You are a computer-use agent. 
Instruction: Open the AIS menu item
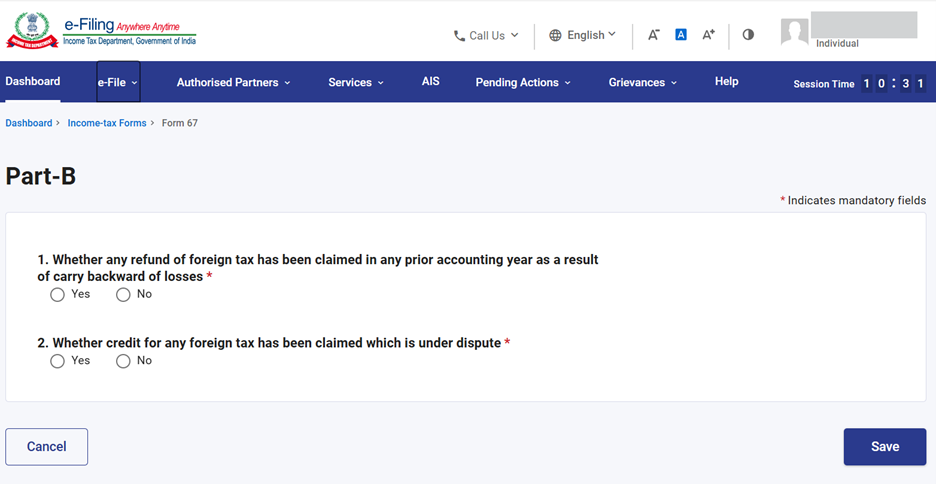tap(431, 82)
